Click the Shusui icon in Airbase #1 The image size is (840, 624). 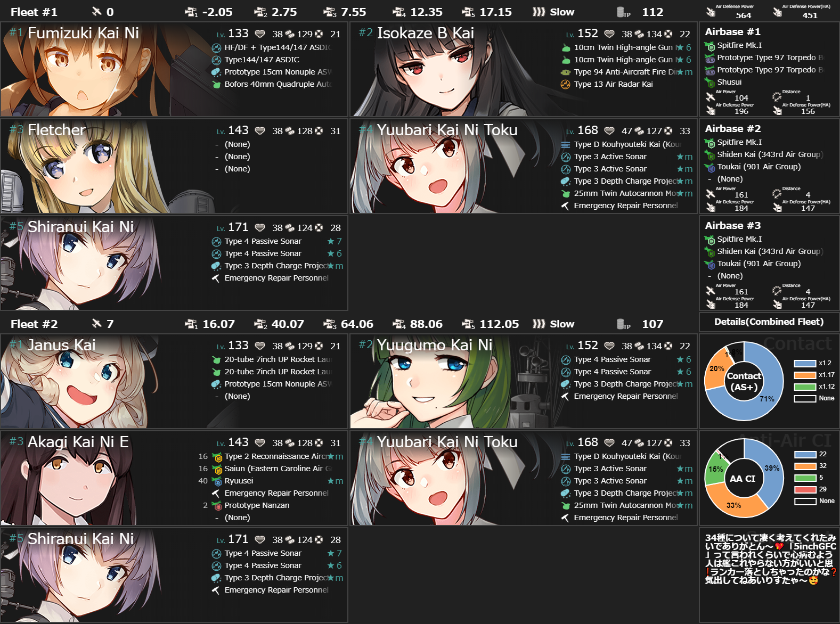(x=709, y=82)
